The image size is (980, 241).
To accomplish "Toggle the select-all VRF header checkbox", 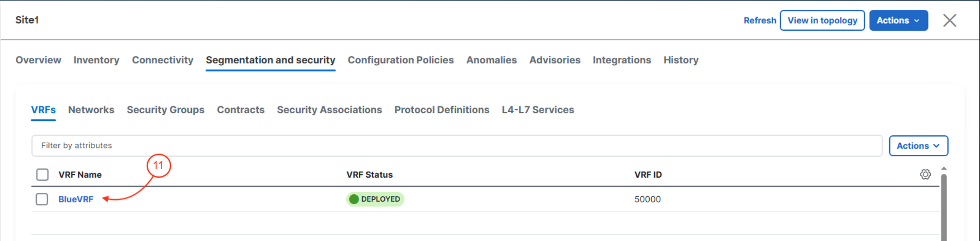I will (x=42, y=175).
